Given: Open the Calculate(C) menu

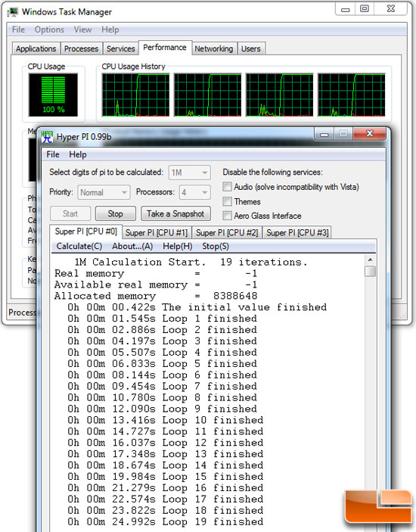Looking at the screenshot, I should pyautogui.click(x=79, y=246).
